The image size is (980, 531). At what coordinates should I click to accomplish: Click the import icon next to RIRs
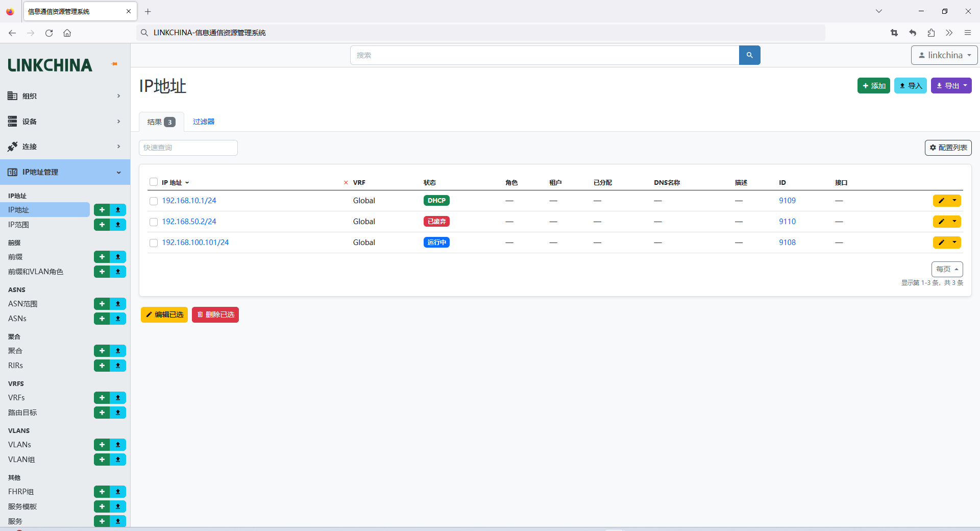coord(118,366)
